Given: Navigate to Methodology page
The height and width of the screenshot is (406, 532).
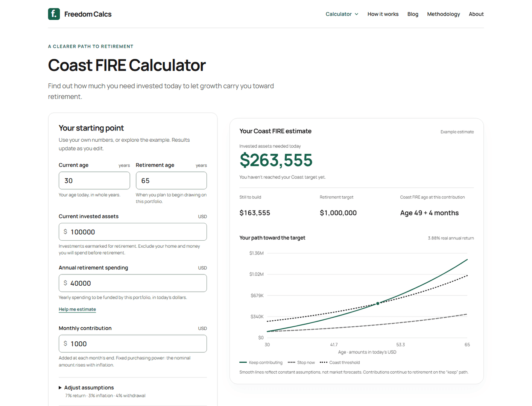Looking at the screenshot, I should pyautogui.click(x=443, y=14).
